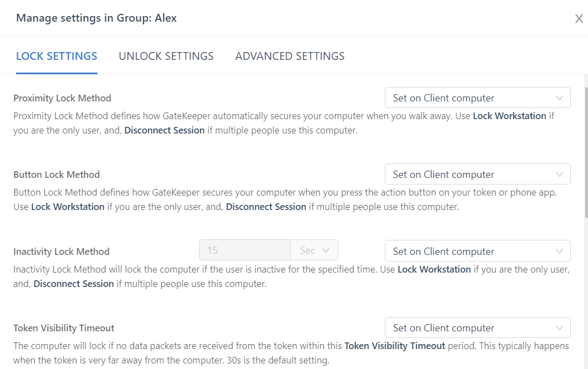Click the inactivity time value field
588x369 pixels.
[245, 250]
